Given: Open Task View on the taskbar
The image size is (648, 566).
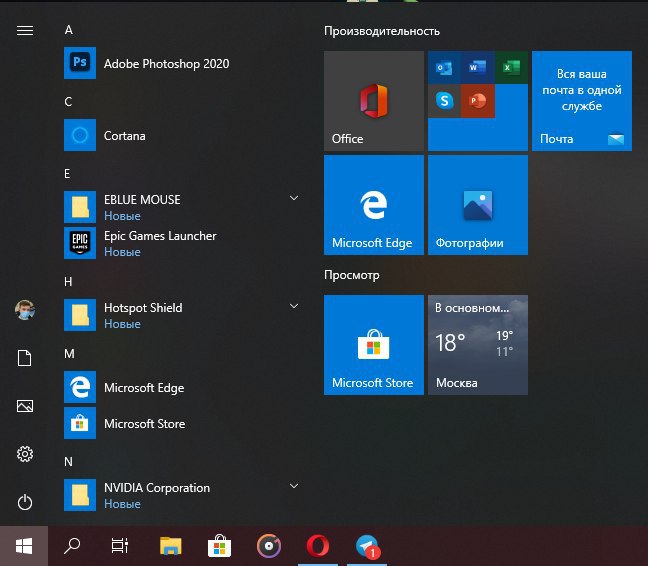Looking at the screenshot, I should 120,546.
